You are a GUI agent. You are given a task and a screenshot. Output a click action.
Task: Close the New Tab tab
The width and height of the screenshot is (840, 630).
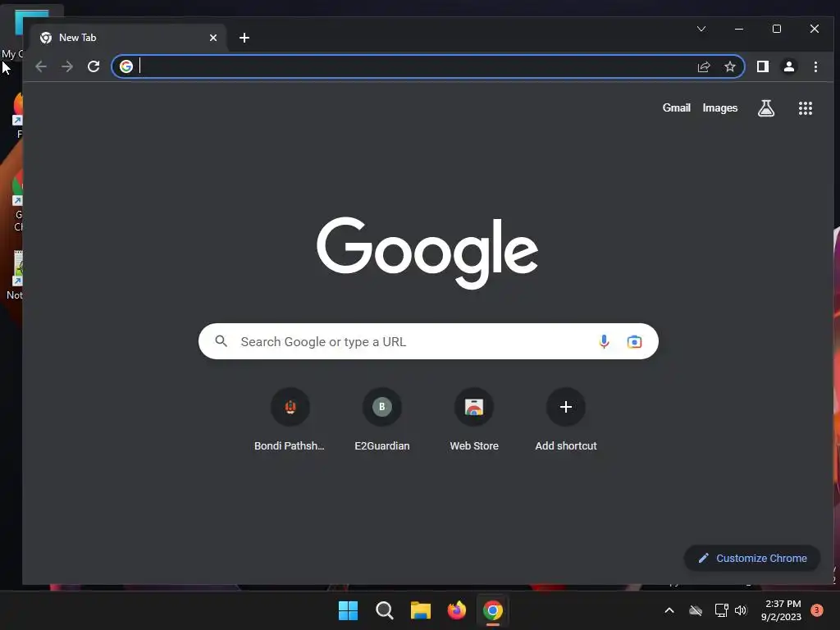(213, 38)
